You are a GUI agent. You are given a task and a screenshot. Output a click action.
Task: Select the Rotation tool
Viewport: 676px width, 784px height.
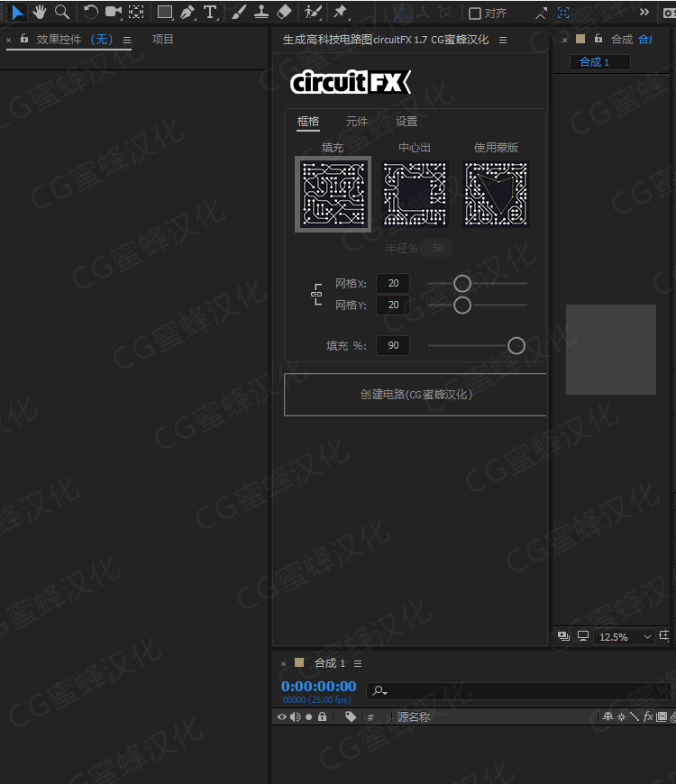pos(90,13)
